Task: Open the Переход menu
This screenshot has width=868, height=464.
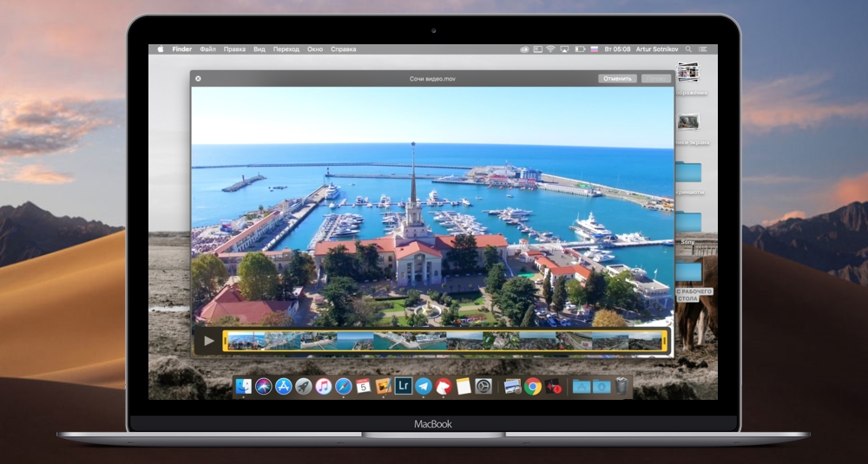Action: coord(286,49)
